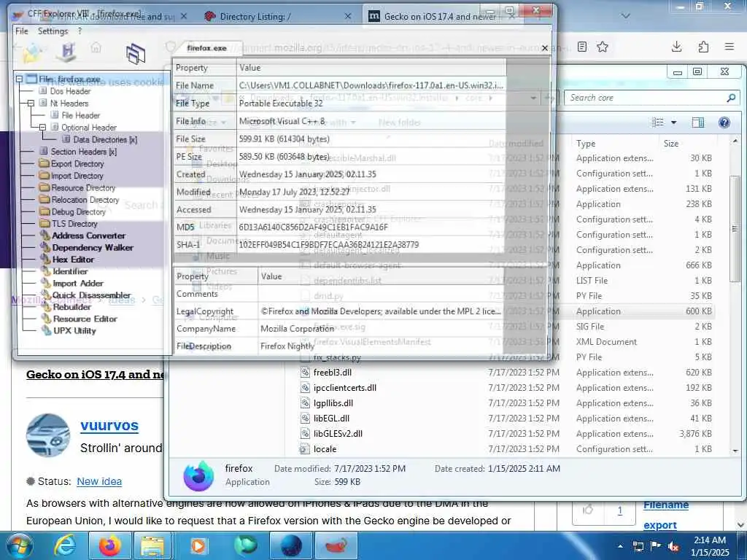The image size is (747, 560).
Task: Click the open file toolbar icon in CFF Explorer
Action: 32,52
